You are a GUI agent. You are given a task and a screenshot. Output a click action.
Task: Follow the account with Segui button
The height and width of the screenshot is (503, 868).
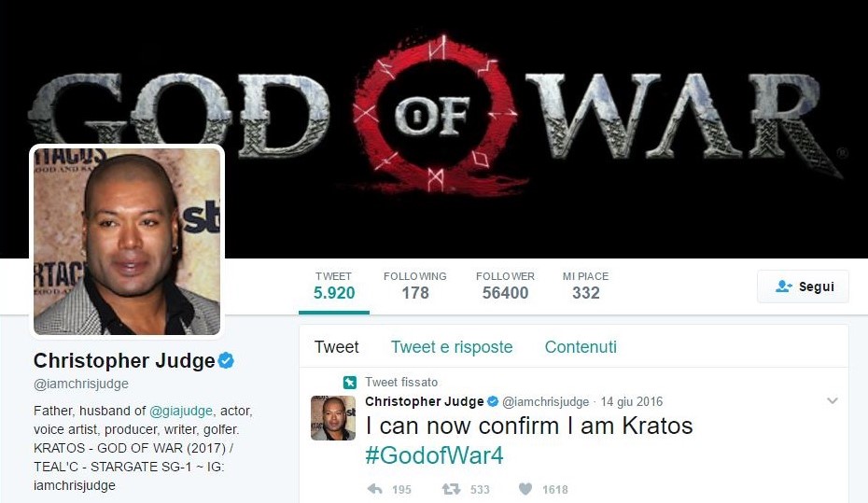coord(803,286)
